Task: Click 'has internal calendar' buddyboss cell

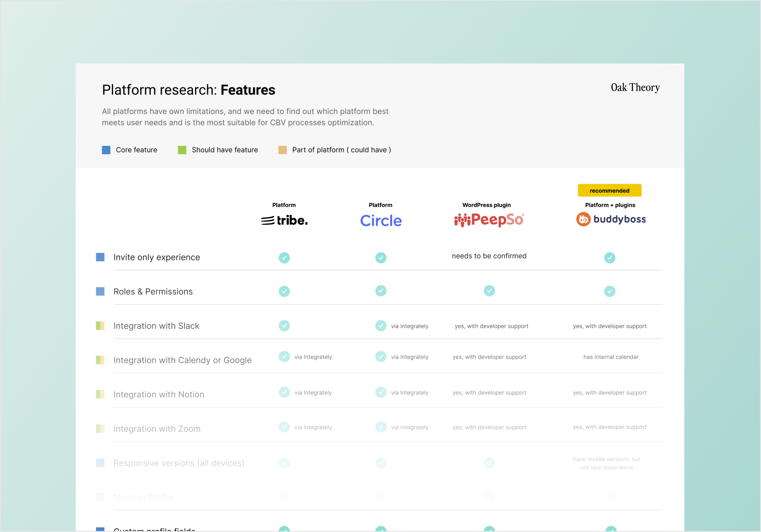Action: [x=610, y=357]
